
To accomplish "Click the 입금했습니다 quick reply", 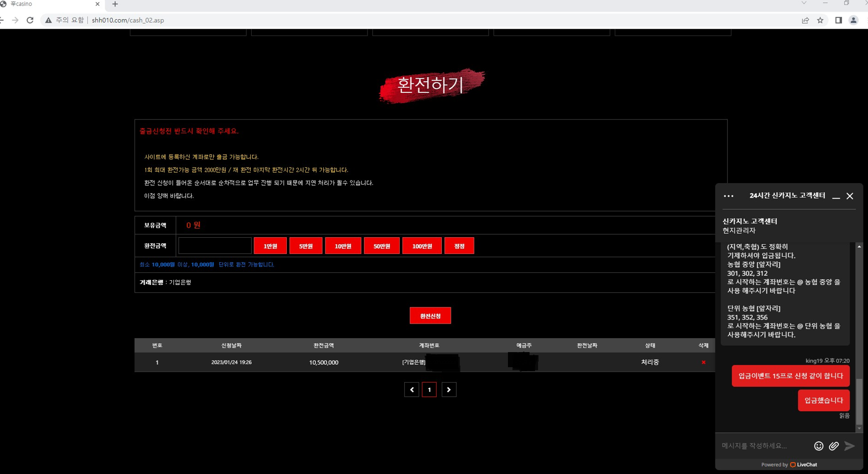I will pyautogui.click(x=823, y=400).
